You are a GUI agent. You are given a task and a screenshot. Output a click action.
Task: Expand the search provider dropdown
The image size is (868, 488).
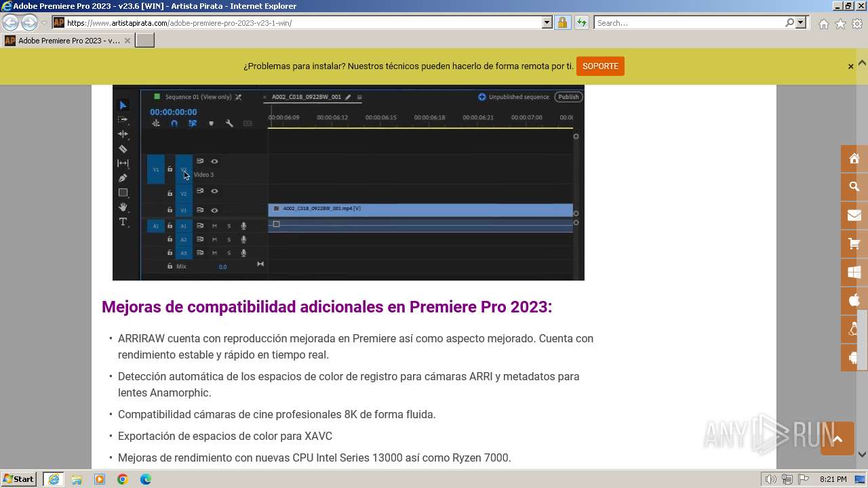[x=801, y=22]
